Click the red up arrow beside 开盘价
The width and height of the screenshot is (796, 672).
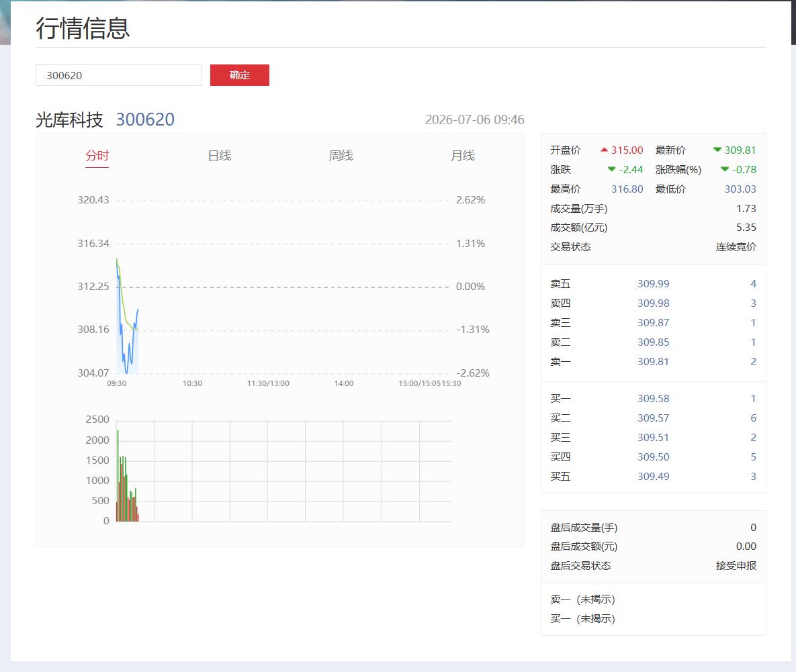(x=604, y=150)
